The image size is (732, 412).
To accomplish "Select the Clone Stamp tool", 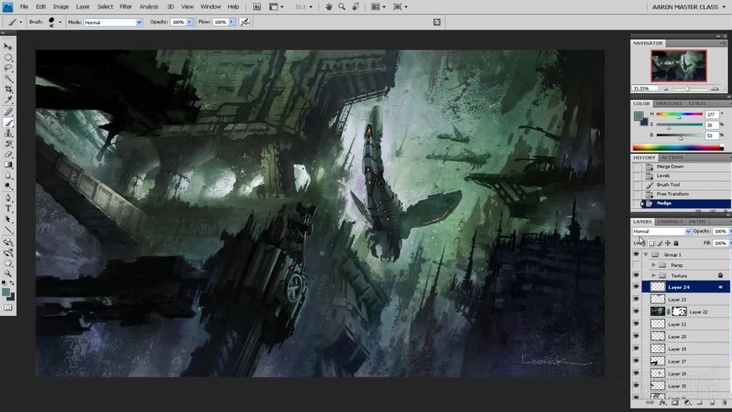I will pos(8,133).
